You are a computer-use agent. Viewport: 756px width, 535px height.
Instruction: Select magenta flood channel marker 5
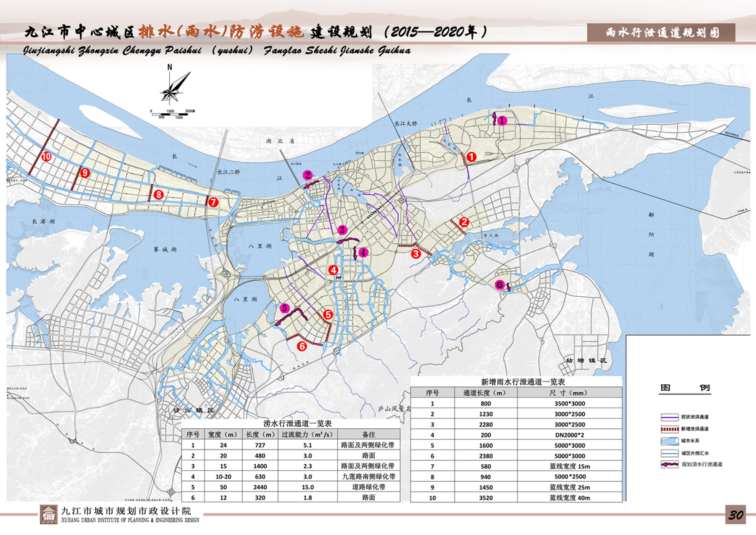(x=285, y=308)
